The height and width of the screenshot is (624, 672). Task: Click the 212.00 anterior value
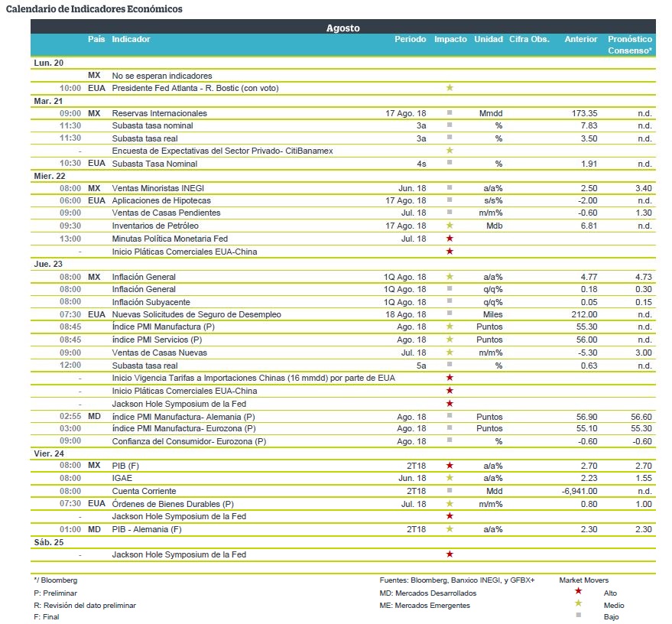tap(584, 314)
